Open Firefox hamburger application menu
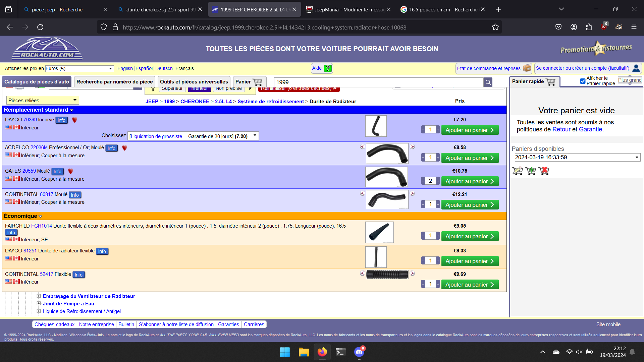The width and height of the screenshot is (644, 362). [634, 27]
